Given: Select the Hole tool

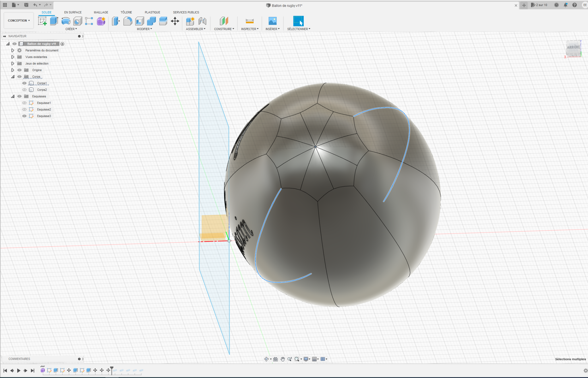Looking at the screenshot, I should click(78, 21).
